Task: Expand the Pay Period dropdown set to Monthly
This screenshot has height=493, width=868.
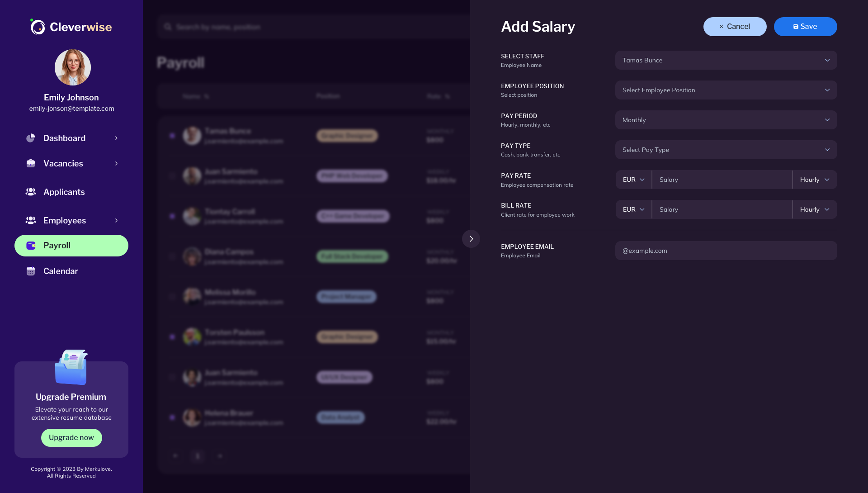Action: [725, 119]
